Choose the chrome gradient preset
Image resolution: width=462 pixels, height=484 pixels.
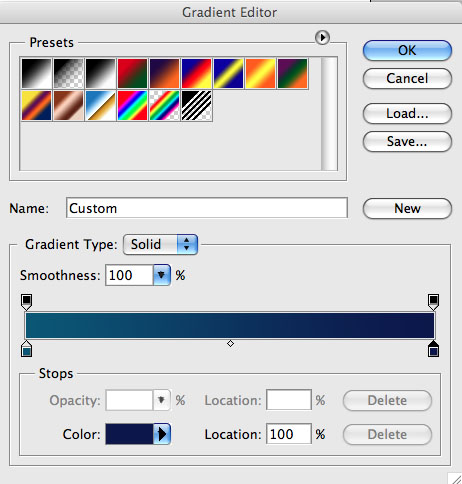(100, 105)
